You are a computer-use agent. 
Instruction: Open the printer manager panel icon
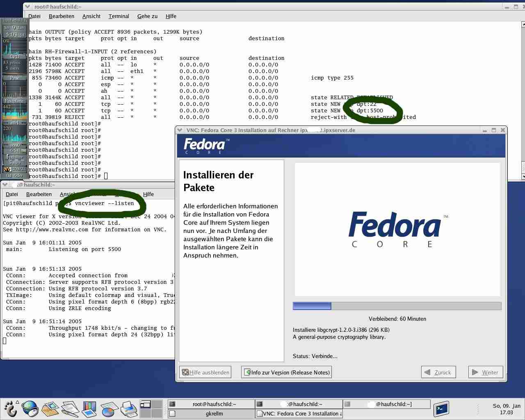tap(128, 409)
